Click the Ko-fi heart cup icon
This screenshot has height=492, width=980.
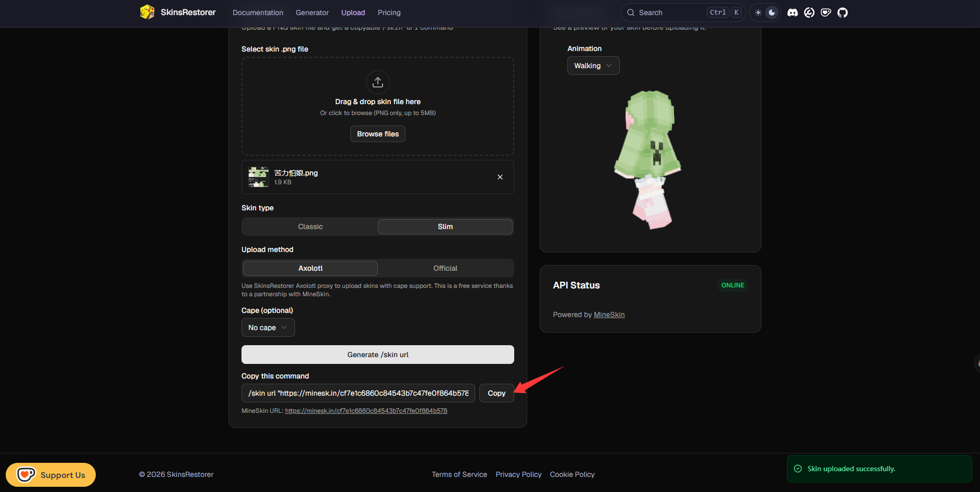click(x=826, y=12)
